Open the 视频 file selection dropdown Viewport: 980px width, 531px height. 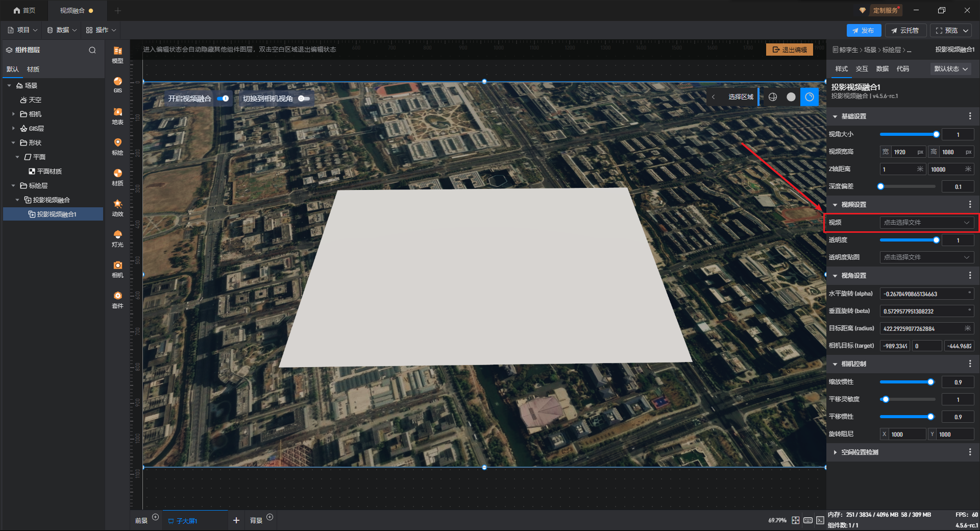(x=926, y=223)
